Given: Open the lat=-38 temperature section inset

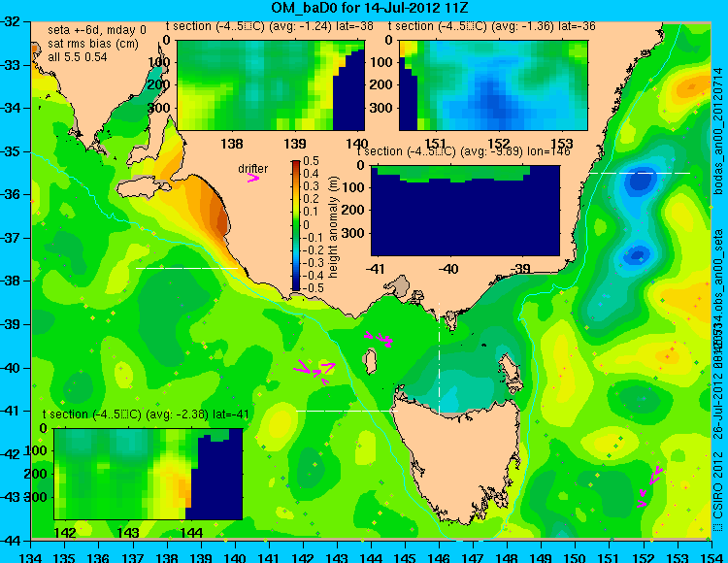Looking at the screenshot, I should (x=271, y=85).
